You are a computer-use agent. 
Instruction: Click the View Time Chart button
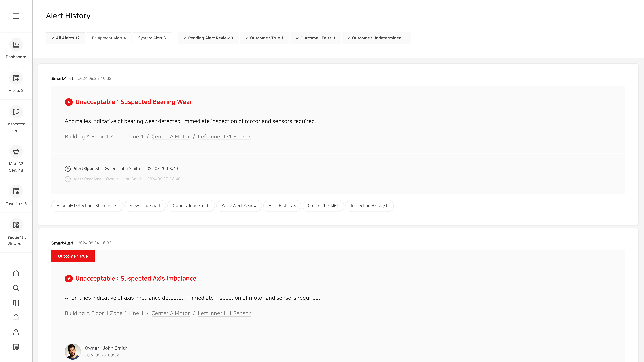click(x=145, y=206)
